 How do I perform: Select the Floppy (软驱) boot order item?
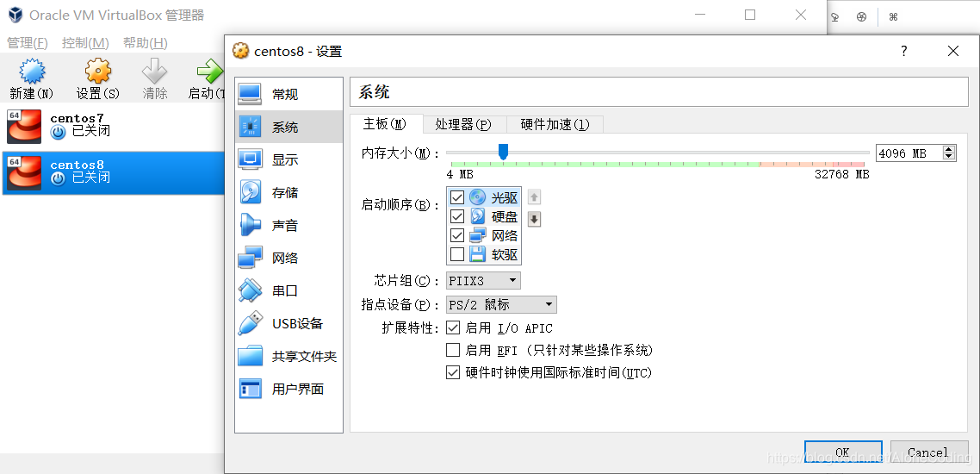tap(484, 254)
